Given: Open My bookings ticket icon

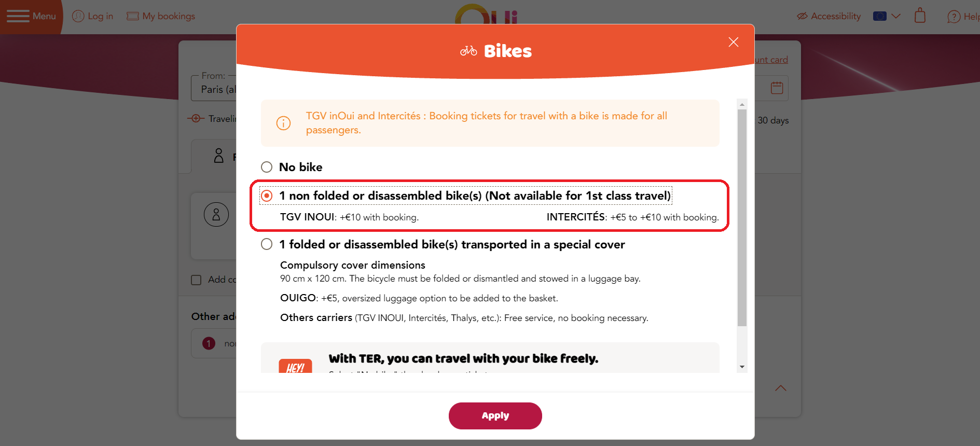Looking at the screenshot, I should (133, 16).
